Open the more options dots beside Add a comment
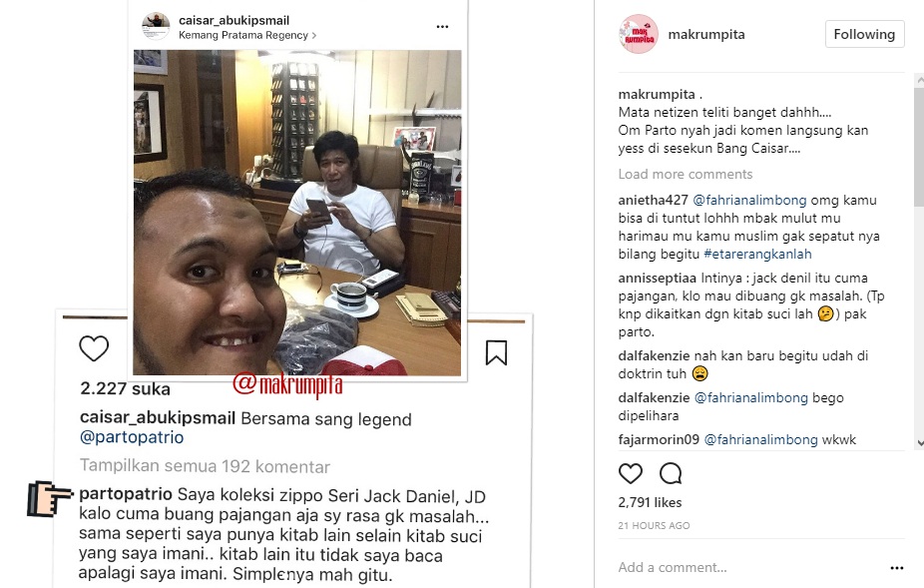Image resolution: width=924 pixels, height=588 pixels. (x=897, y=568)
